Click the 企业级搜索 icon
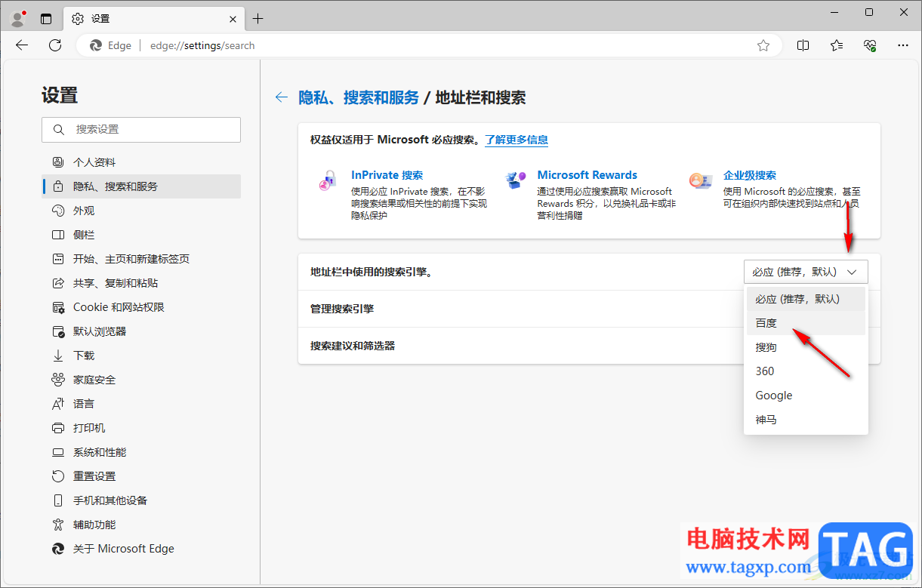The width and height of the screenshot is (922, 588). coord(700,181)
